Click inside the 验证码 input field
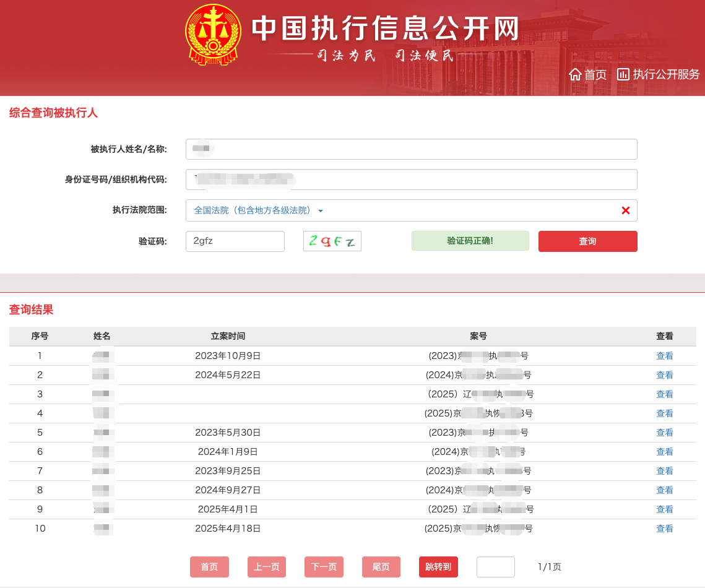This screenshot has width=705, height=588. pyautogui.click(x=235, y=241)
